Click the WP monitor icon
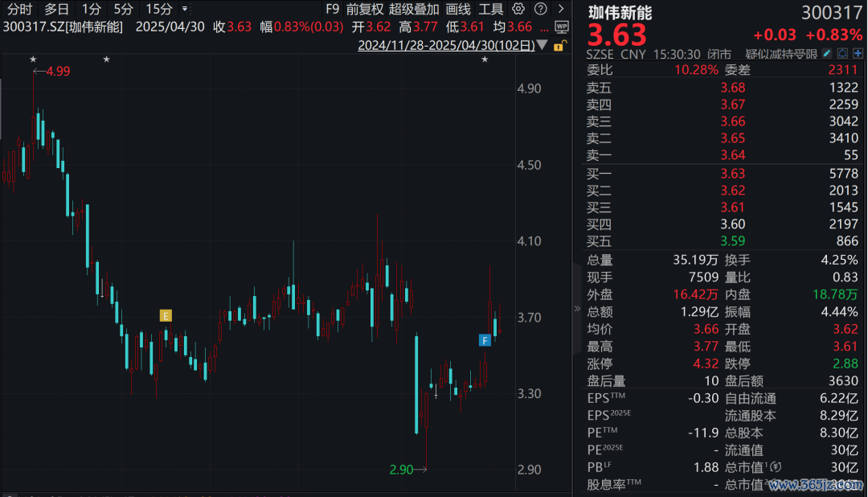The height and width of the screenshot is (497, 868). pyautogui.click(x=561, y=27)
